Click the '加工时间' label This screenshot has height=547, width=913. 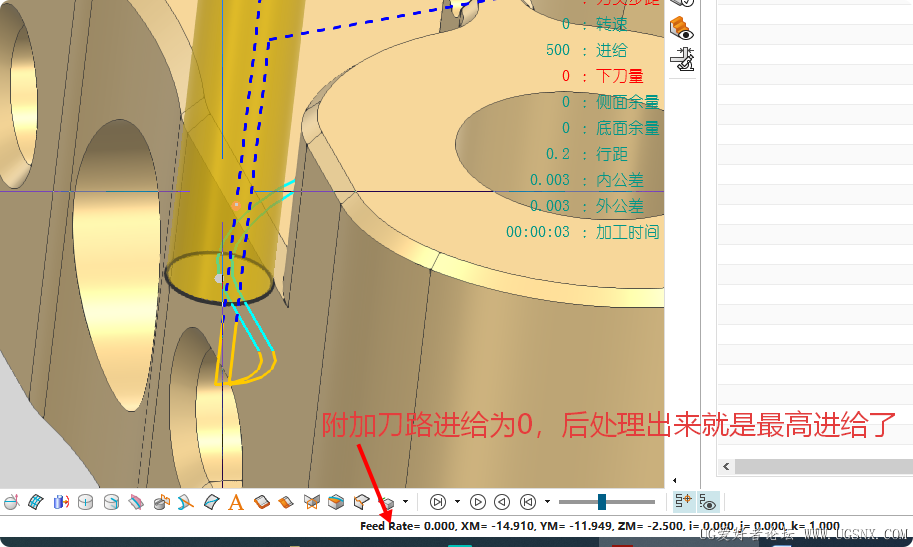pyautogui.click(x=628, y=232)
